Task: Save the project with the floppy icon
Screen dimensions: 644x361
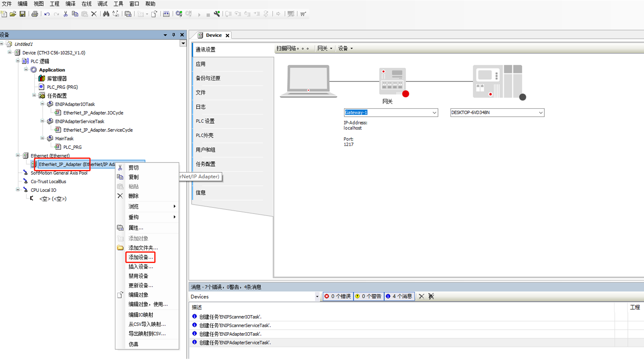Action: 23,14
